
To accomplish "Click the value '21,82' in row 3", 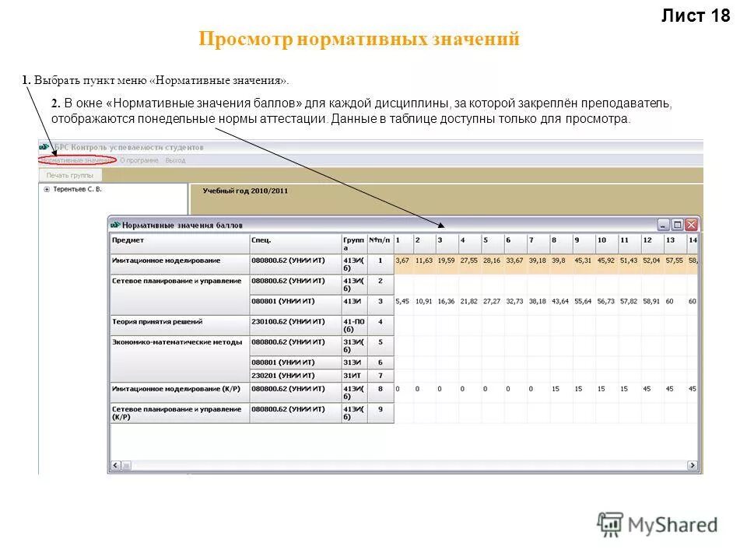I will 468,302.
